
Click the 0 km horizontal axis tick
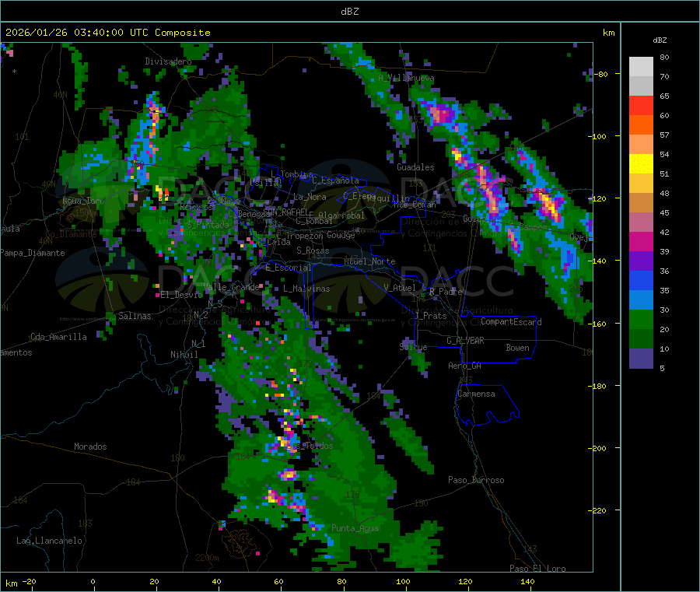coord(93,582)
